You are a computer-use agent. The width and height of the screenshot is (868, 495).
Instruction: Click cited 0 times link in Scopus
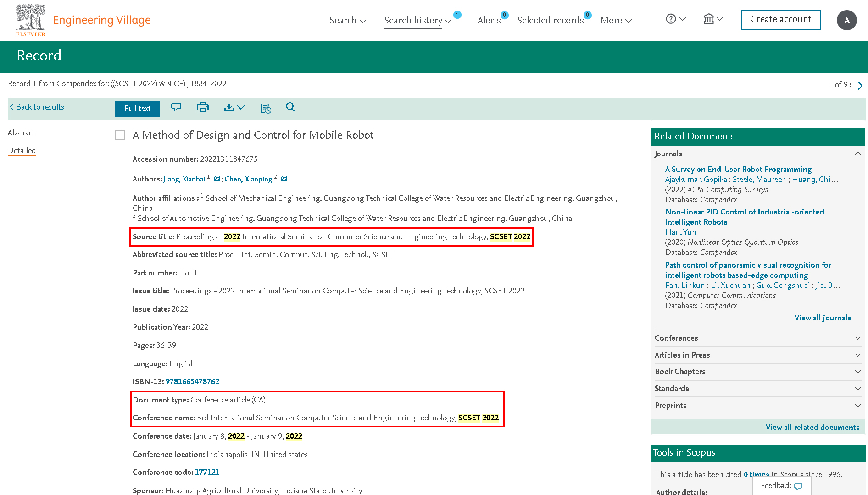[x=756, y=474]
